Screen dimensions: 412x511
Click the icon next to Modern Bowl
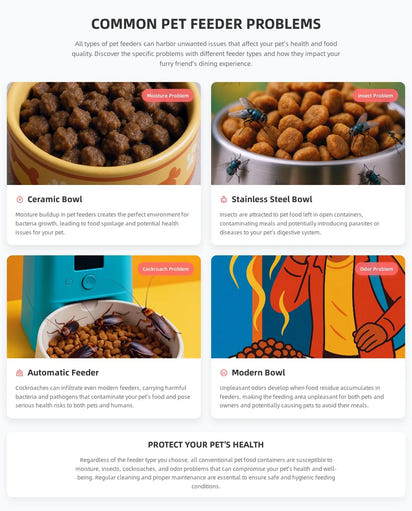click(224, 373)
